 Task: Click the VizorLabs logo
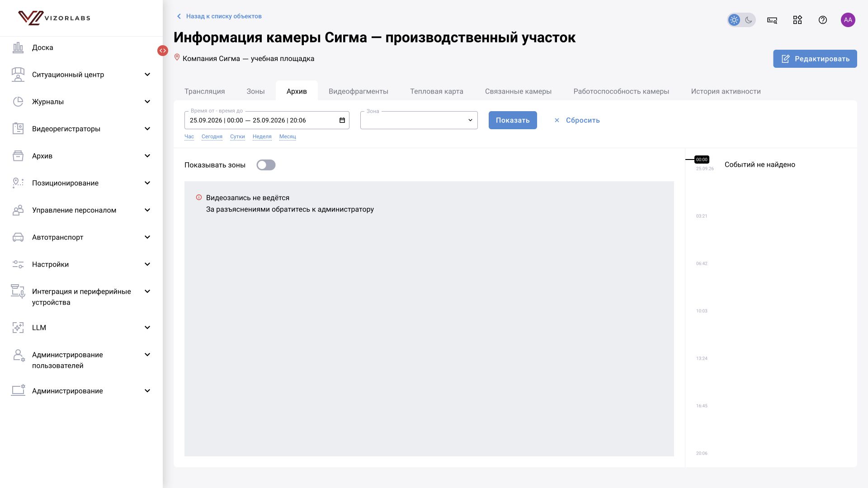[x=54, y=18]
